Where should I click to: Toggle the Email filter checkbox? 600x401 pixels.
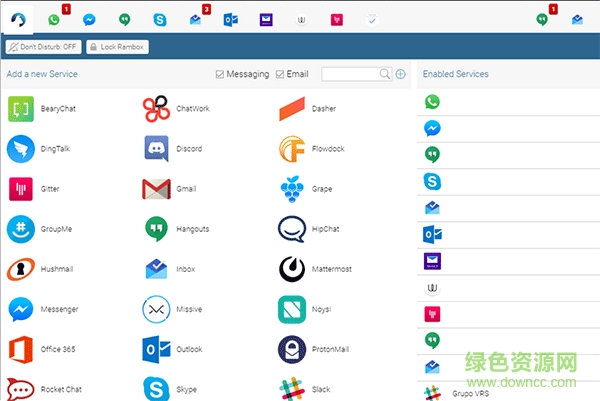(x=280, y=74)
